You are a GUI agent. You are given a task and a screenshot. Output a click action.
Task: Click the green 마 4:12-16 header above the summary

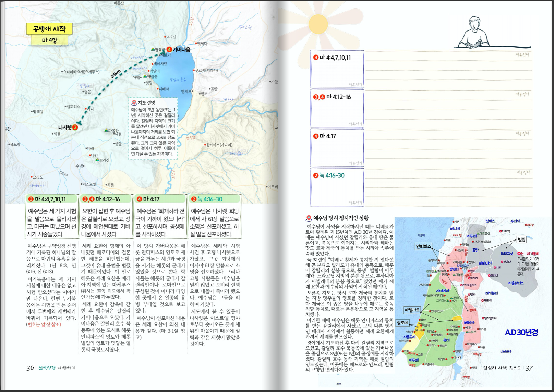[x=106, y=199]
